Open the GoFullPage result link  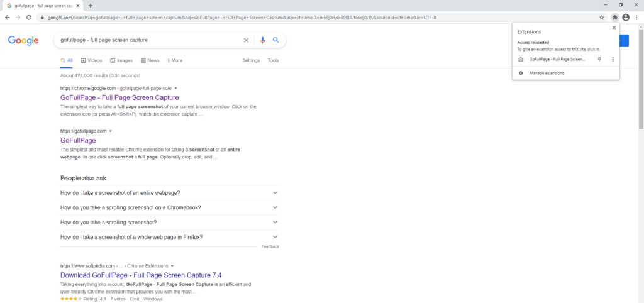pyautogui.click(x=78, y=140)
